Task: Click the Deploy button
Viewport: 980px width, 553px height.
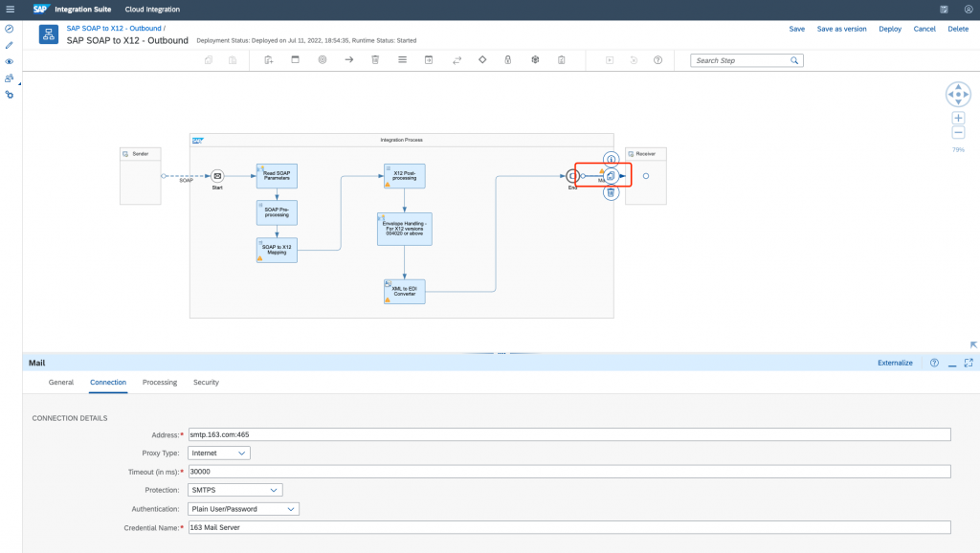Action: point(890,29)
